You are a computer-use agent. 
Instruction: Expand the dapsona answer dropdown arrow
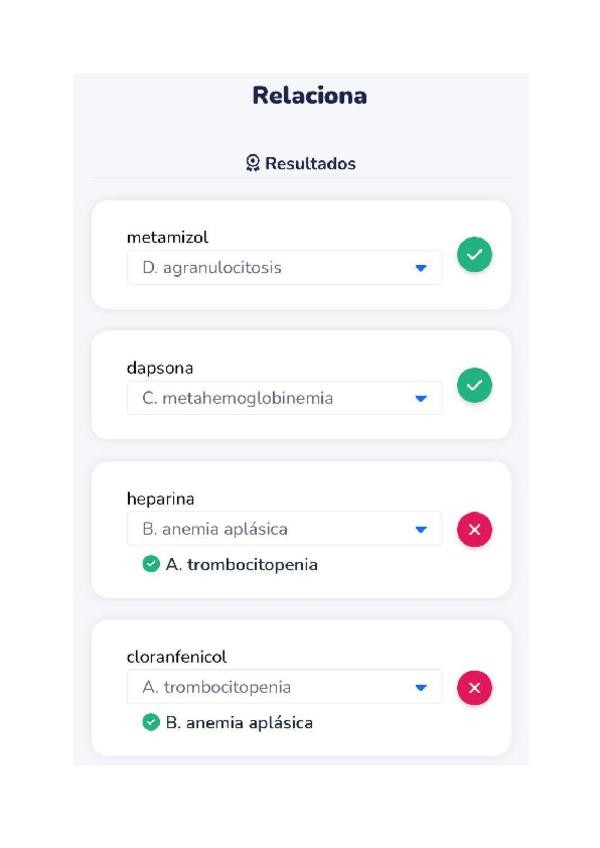click(x=421, y=398)
